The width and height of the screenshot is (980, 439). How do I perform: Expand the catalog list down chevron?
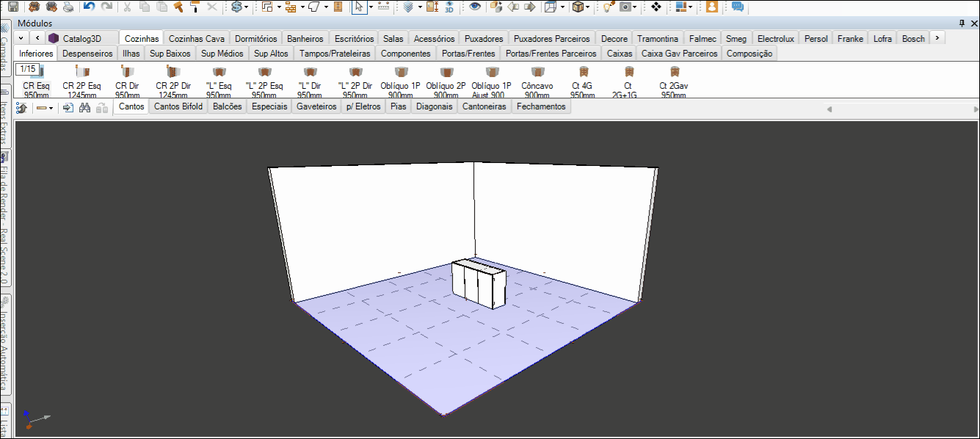pos(20,37)
